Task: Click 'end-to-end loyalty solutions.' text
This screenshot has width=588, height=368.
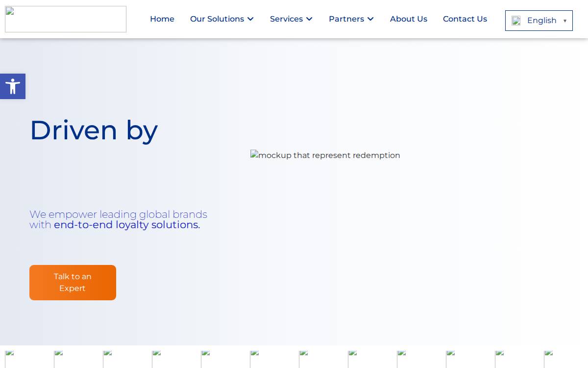Action: (127, 225)
